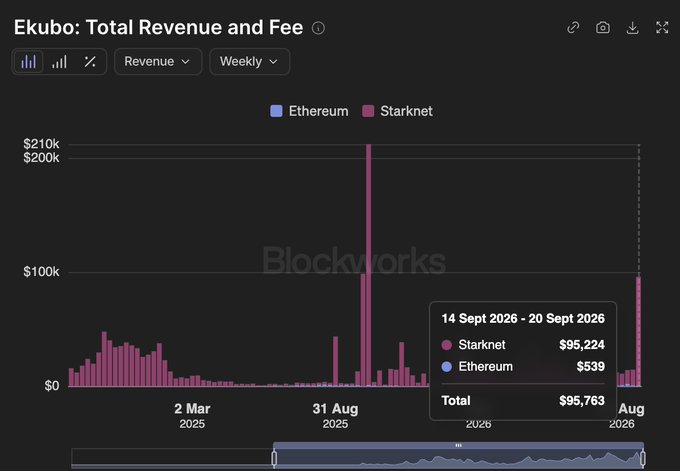Viewport: 680px width, 471px height.
Task: Grab the range selector top drag bar
Action: point(458,445)
